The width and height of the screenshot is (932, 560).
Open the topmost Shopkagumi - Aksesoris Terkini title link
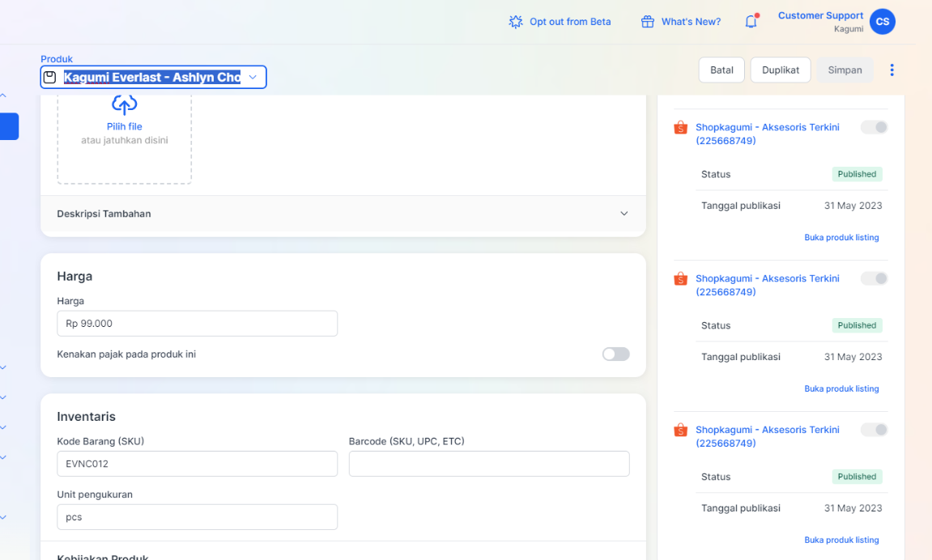[768, 134]
